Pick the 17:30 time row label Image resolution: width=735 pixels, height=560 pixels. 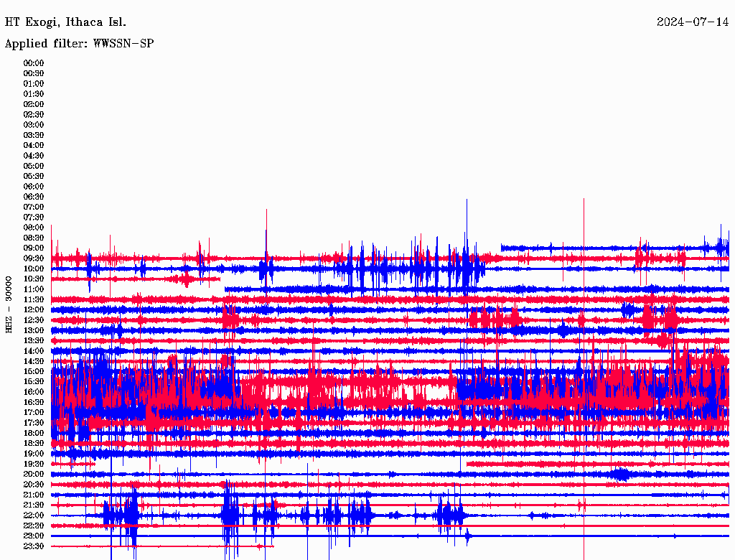click(34, 423)
